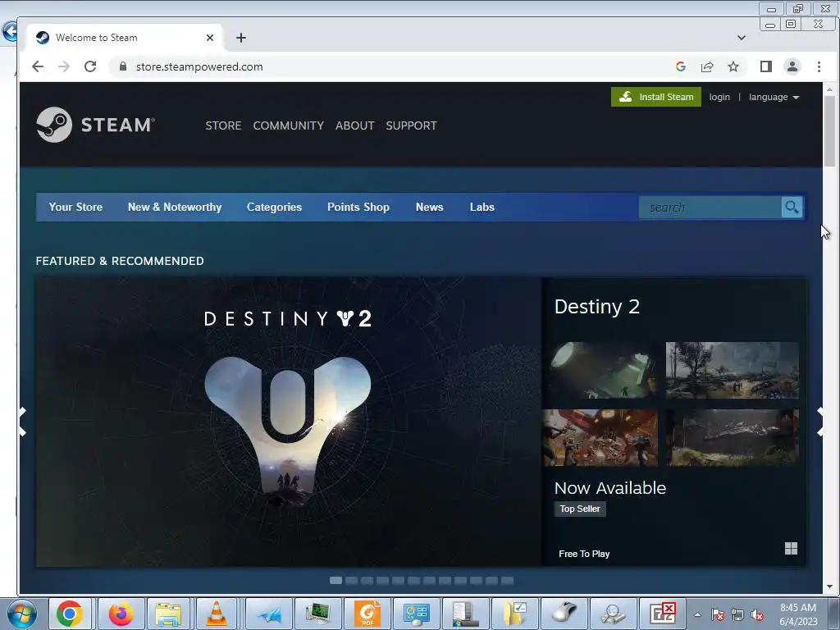Open the STORE menu

(223, 126)
